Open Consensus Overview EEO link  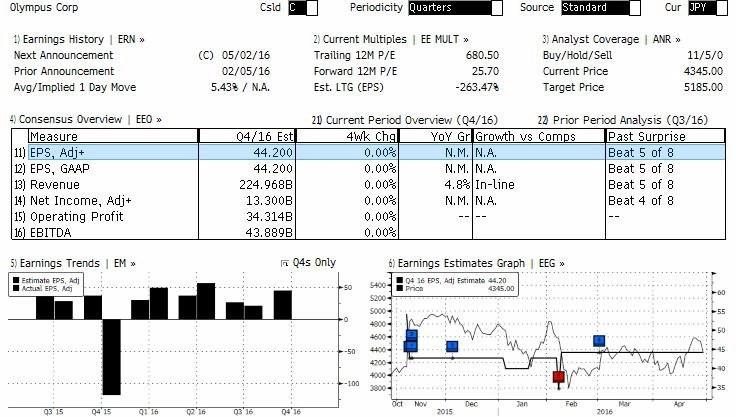point(86,119)
